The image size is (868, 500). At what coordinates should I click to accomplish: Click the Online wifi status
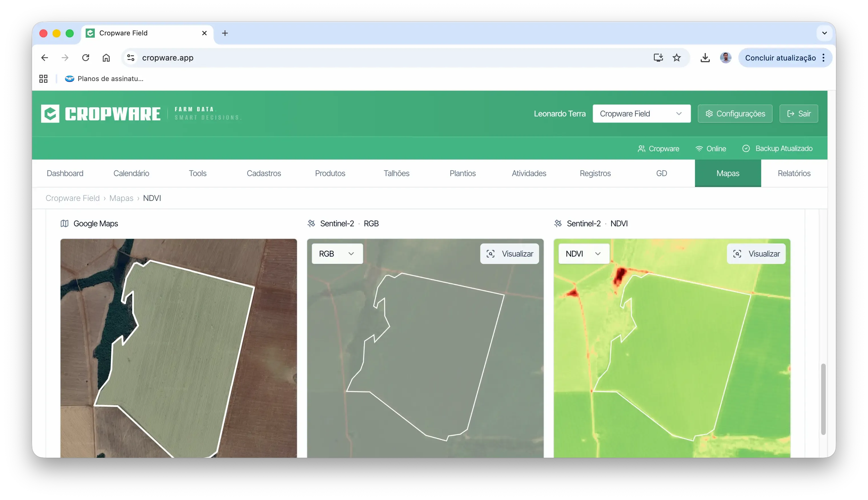point(711,149)
